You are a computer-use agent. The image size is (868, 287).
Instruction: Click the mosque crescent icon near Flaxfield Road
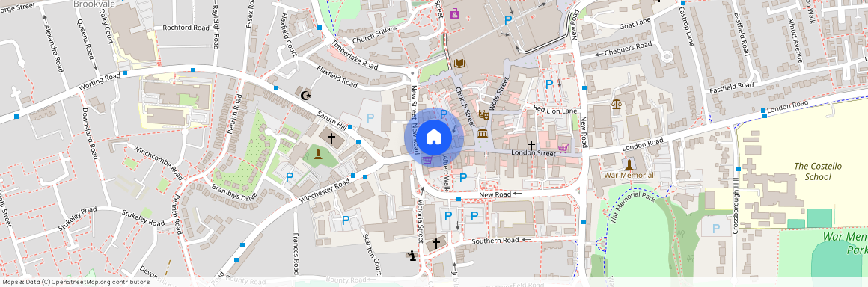tap(305, 95)
